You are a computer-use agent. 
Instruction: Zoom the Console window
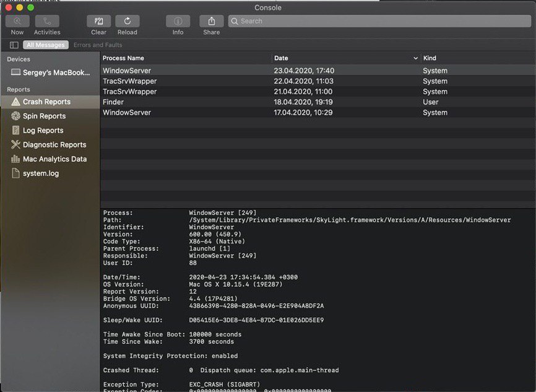[30, 7]
